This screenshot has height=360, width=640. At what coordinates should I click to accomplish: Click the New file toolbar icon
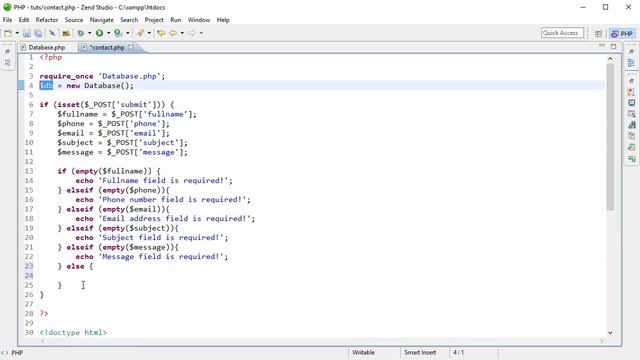(8, 33)
